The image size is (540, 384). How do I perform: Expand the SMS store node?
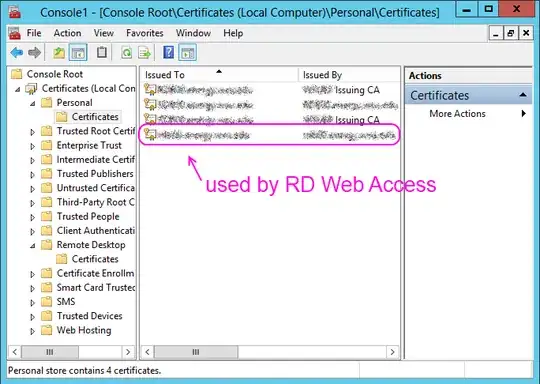(x=32, y=303)
